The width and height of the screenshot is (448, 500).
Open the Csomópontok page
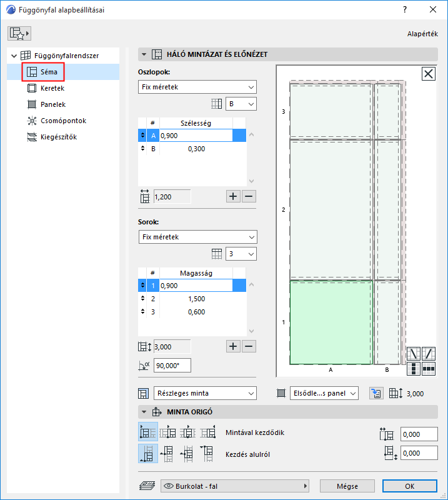pyautogui.click(x=56, y=121)
